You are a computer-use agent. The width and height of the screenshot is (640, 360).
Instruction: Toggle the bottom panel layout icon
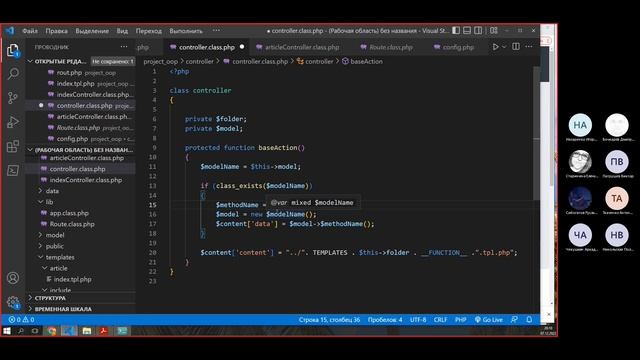[467, 31]
